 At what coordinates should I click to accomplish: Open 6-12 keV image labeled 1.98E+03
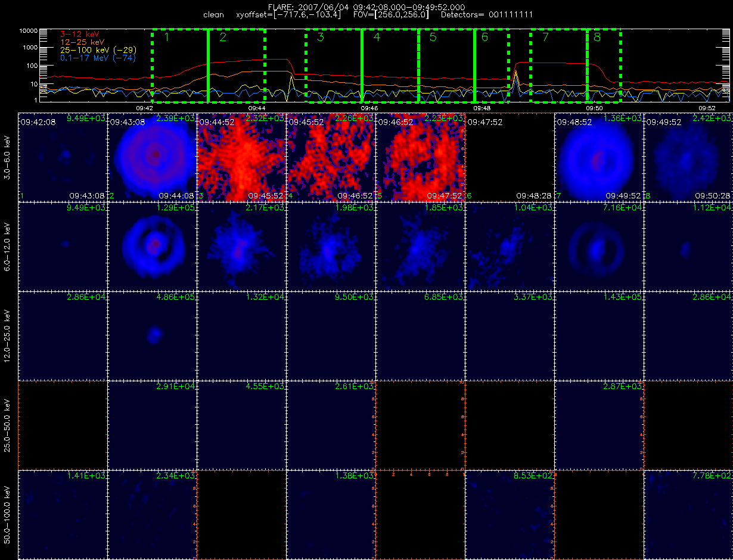point(331,246)
